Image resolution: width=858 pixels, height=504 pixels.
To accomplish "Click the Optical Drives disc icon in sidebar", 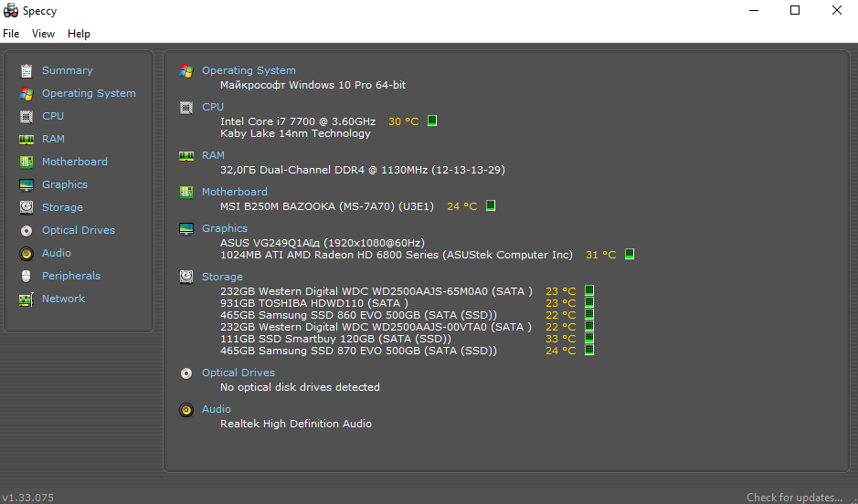I will [x=26, y=231].
